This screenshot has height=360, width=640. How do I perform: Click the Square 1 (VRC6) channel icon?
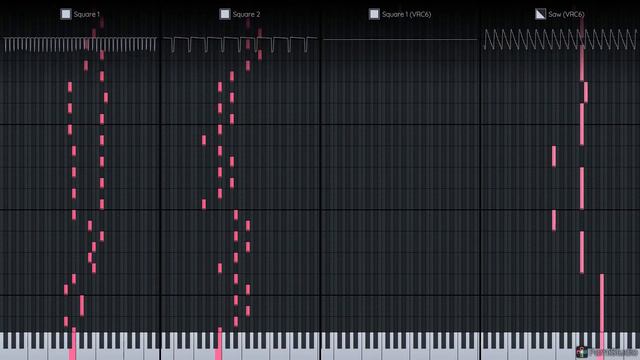click(x=374, y=14)
